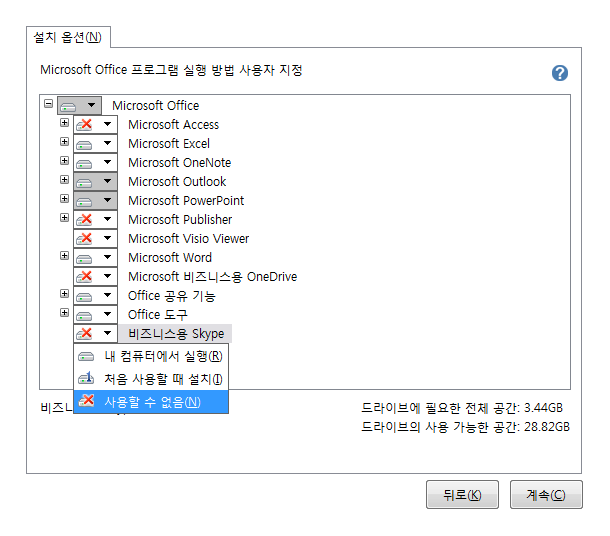This screenshot has width=610, height=536.
Task: Select the Microsoft Publisher tree item
Action: pos(180,219)
